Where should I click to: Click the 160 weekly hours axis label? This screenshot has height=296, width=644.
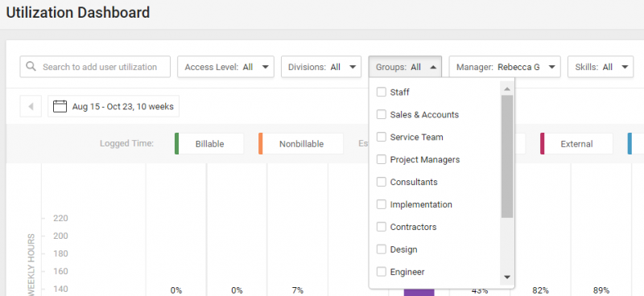tap(60, 271)
